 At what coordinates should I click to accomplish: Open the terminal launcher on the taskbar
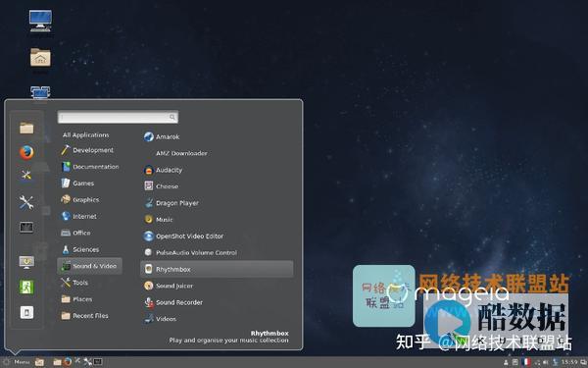[x=98, y=362]
